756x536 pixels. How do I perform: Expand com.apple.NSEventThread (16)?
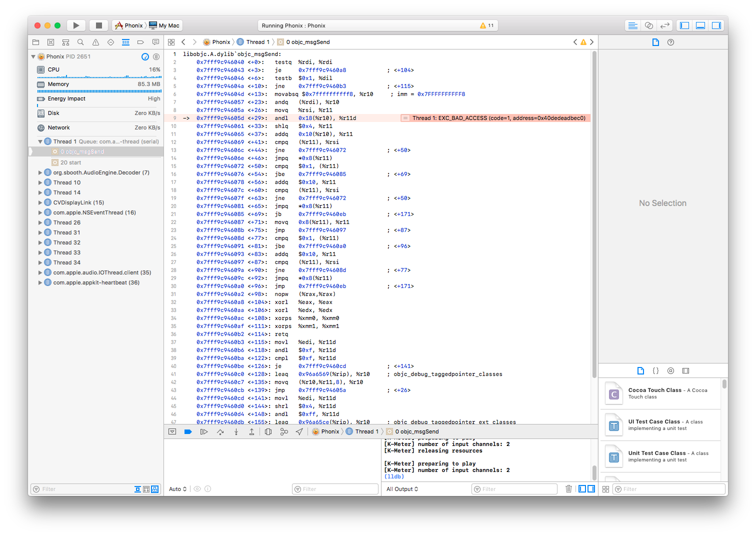tap(40, 212)
